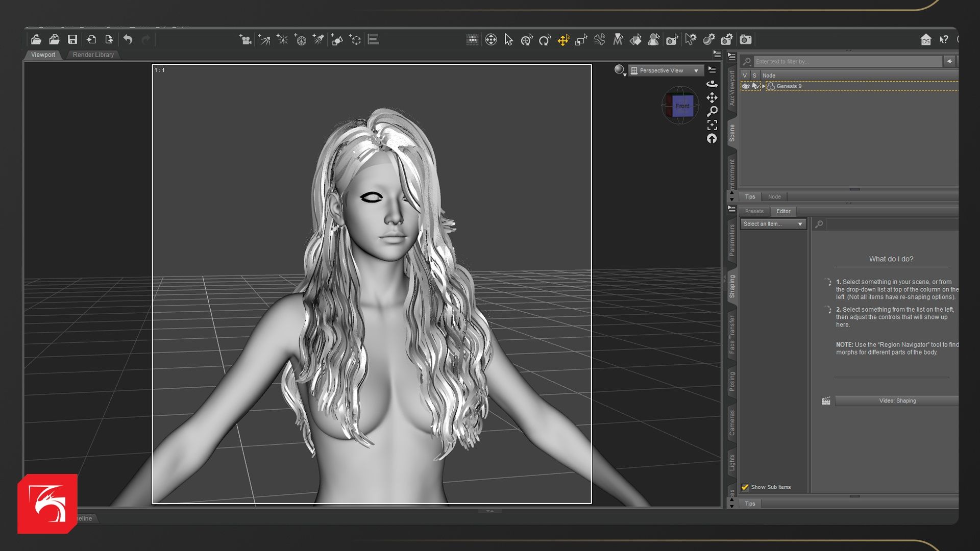This screenshot has height=551, width=980.
Task: Open the Perspective View dropdown
Action: (x=666, y=71)
